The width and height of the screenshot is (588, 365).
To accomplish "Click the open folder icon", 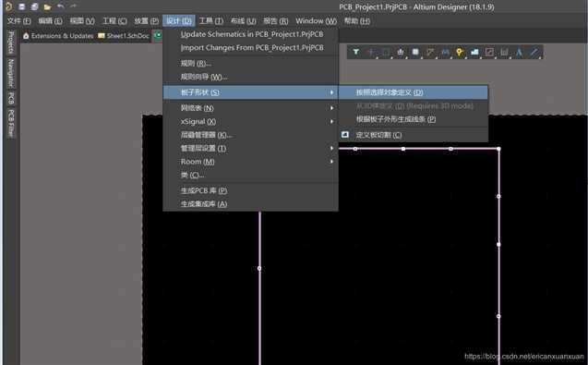I will [47, 6].
